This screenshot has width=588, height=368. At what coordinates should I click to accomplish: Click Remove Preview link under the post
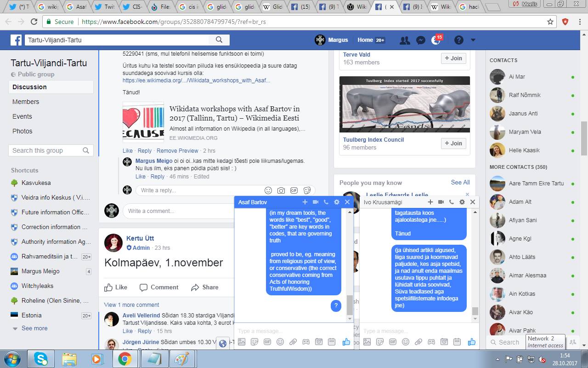pos(177,151)
